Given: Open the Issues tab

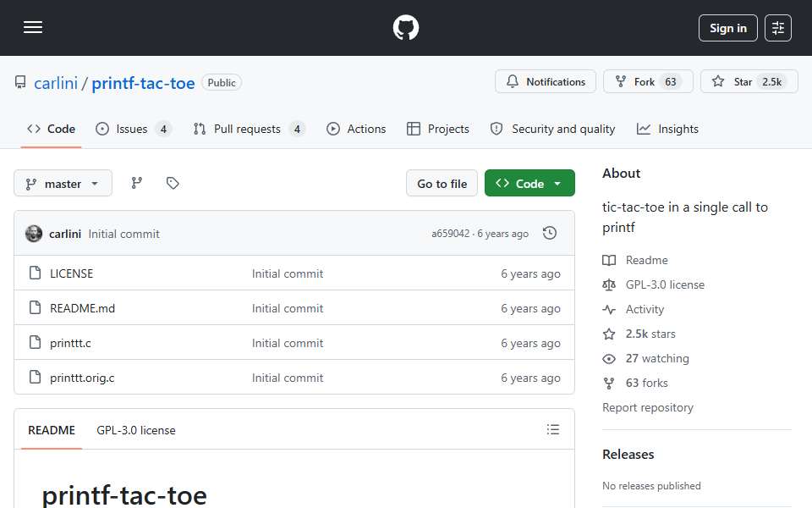Looking at the screenshot, I should (133, 129).
